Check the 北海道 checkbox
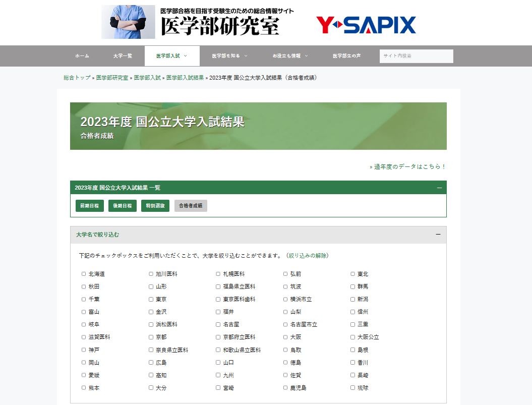 [84, 274]
